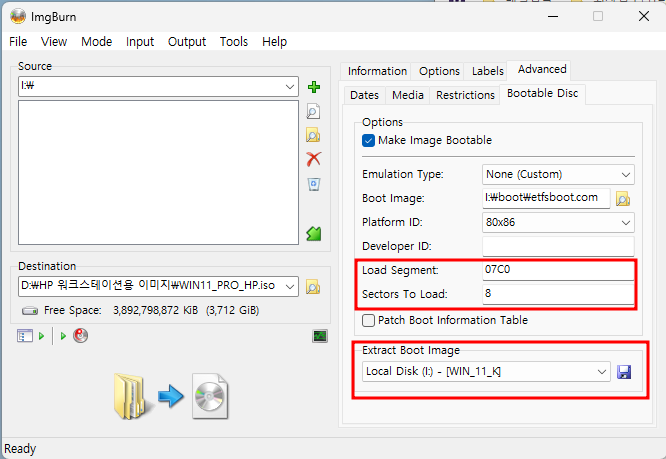Image resolution: width=666 pixels, height=459 pixels.
Task: Open the log window monitor icon
Action: click(x=320, y=336)
